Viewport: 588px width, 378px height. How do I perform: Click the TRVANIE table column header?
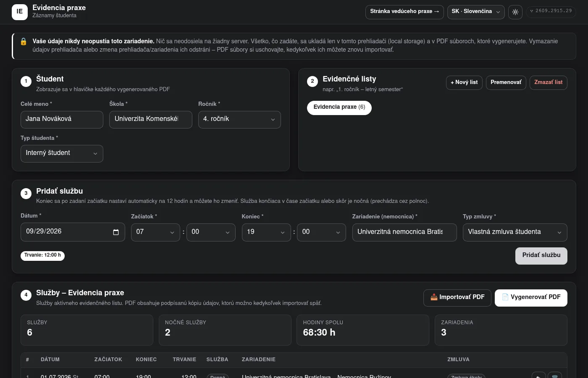point(184,360)
